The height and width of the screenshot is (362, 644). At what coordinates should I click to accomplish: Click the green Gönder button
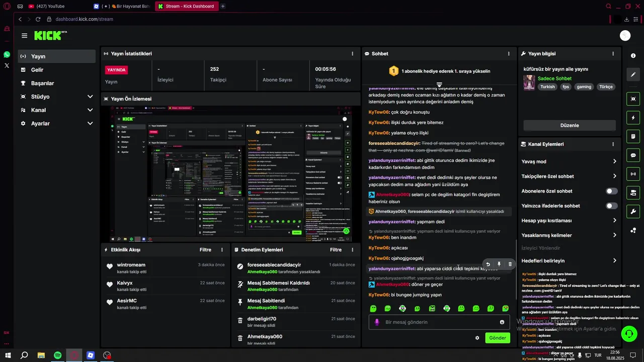[498, 338]
